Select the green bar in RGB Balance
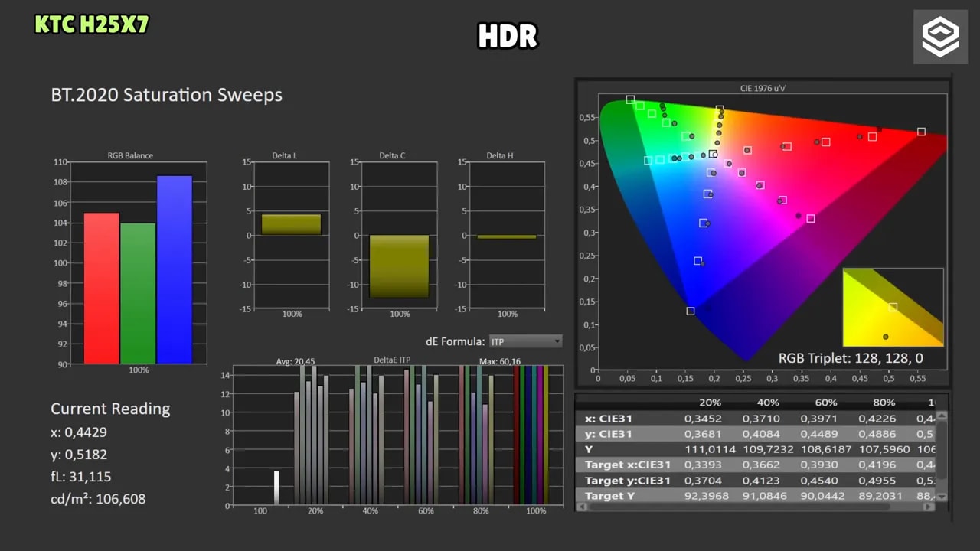Viewport: 980px width, 551px height. (x=138, y=293)
